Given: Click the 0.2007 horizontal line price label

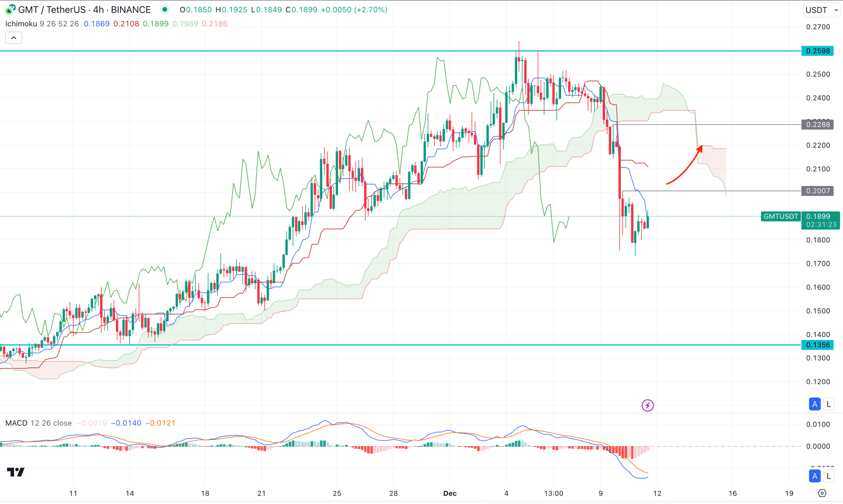Looking at the screenshot, I should point(818,191).
